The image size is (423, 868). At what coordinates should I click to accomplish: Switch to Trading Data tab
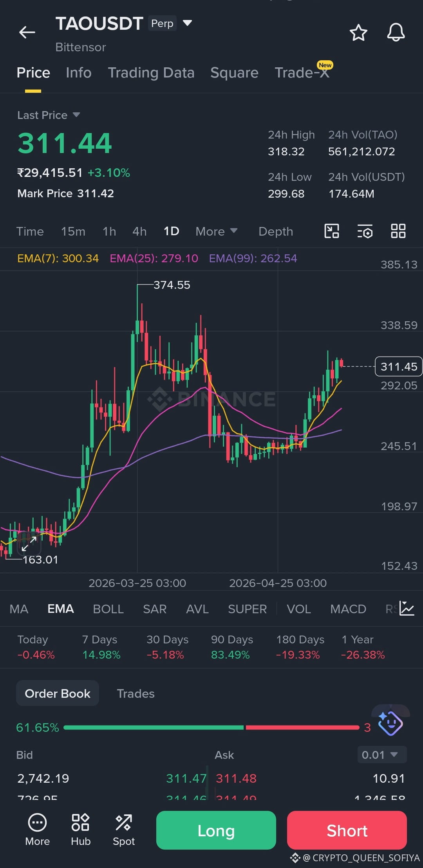pyautogui.click(x=151, y=73)
